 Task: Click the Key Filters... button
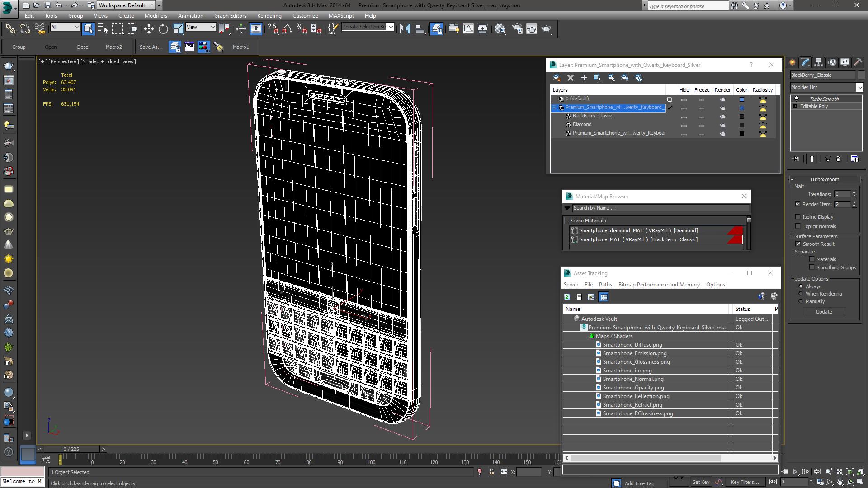[745, 482]
